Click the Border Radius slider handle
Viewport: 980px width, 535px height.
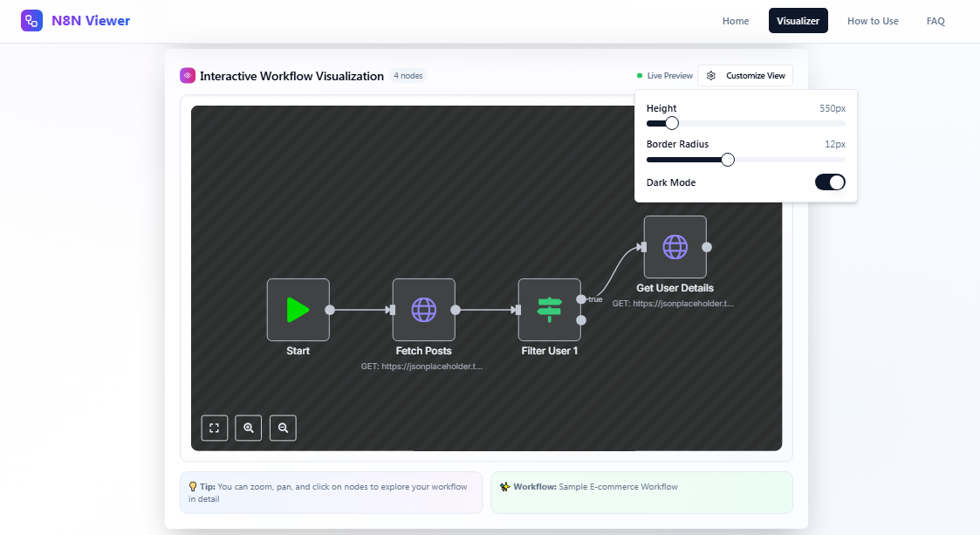tap(728, 160)
